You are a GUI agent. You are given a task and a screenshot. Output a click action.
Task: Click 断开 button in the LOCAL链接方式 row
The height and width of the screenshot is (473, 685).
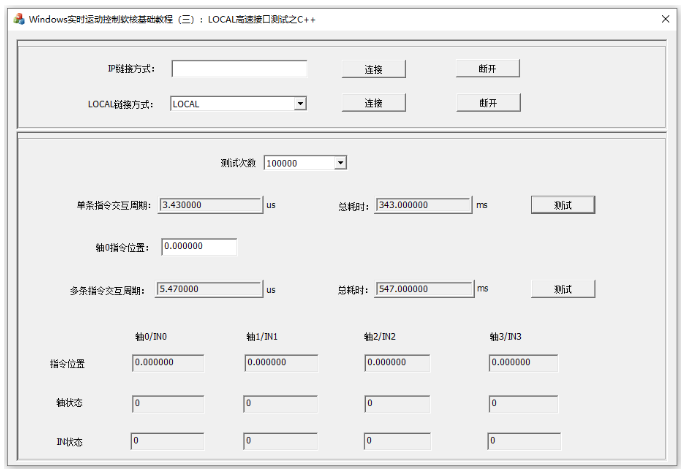(x=488, y=103)
